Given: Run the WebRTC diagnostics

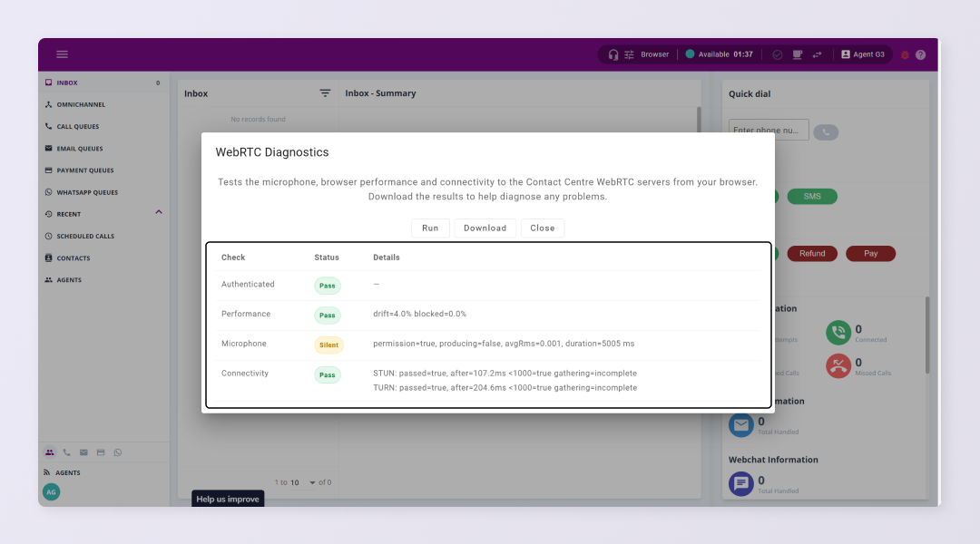Looking at the screenshot, I should tap(430, 228).
